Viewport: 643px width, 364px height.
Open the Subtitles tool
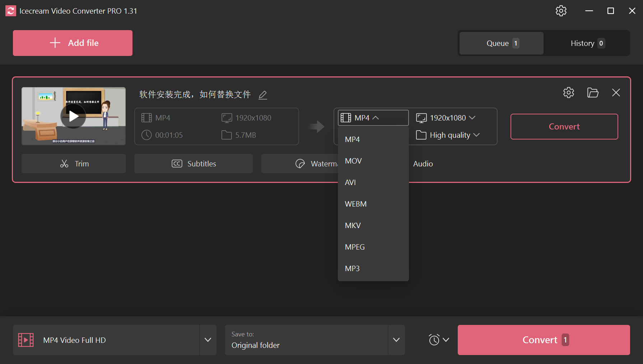194,164
